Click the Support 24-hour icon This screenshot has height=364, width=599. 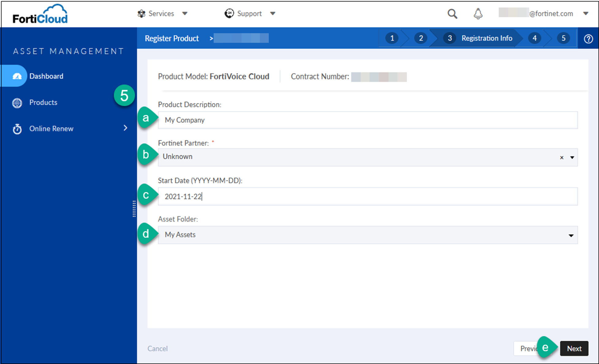click(x=229, y=13)
